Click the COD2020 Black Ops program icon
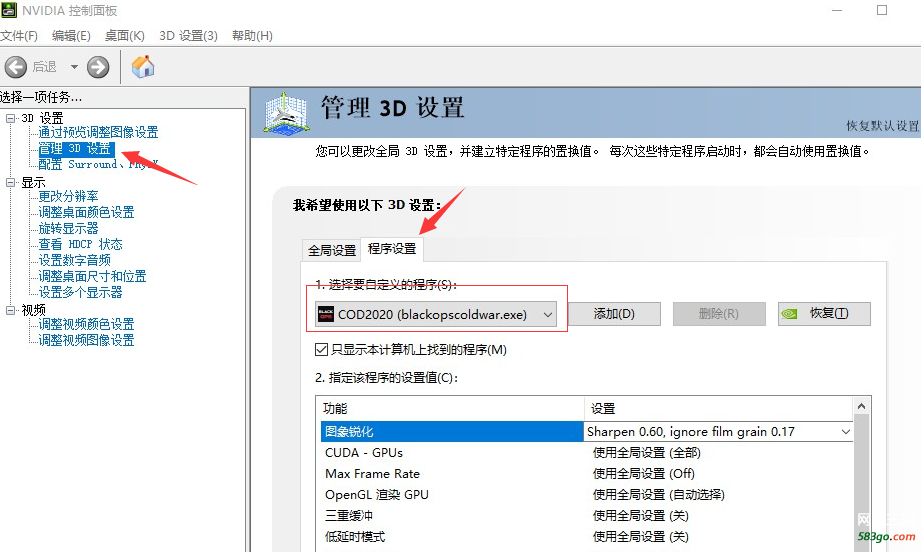 pyautogui.click(x=325, y=315)
